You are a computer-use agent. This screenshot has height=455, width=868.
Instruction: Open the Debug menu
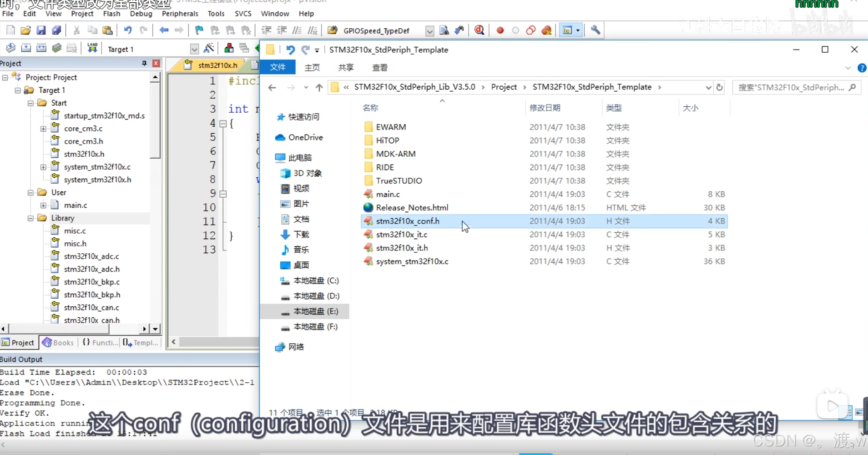pyautogui.click(x=141, y=14)
